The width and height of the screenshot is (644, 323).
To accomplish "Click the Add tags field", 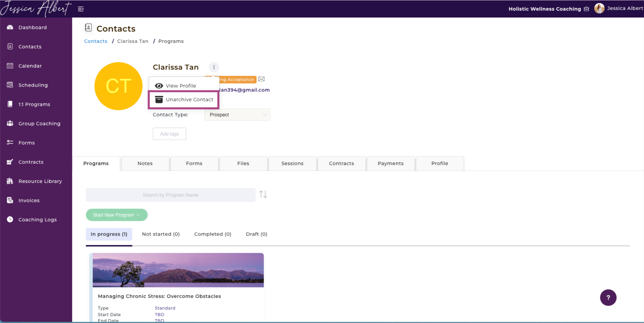I will (x=169, y=134).
